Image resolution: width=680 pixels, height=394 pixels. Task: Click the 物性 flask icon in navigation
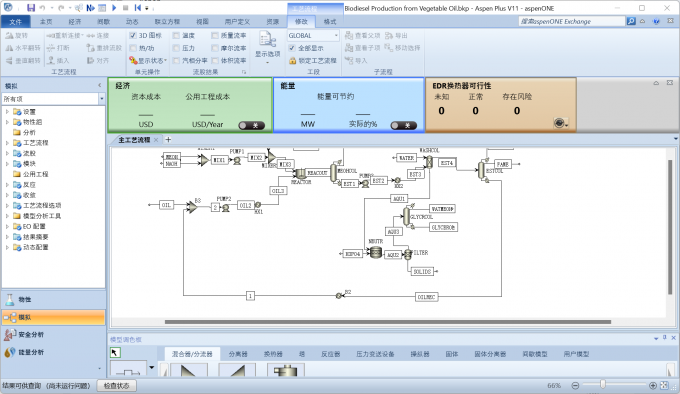pyautogui.click(x=10, y=299)
